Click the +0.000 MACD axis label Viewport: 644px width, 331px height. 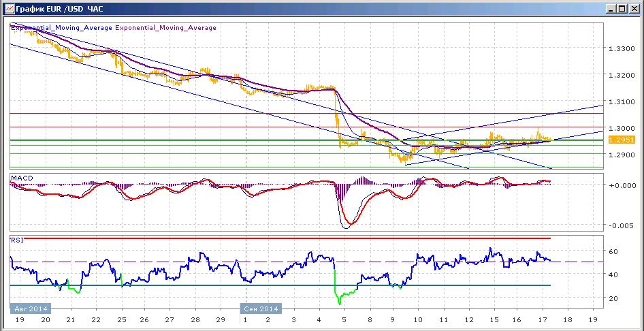pyautogui.click(x=622, y=185)
